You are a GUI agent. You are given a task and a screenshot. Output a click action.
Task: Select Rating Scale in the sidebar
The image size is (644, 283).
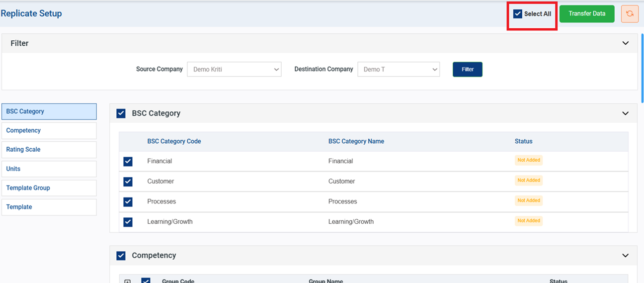point(49,150)
